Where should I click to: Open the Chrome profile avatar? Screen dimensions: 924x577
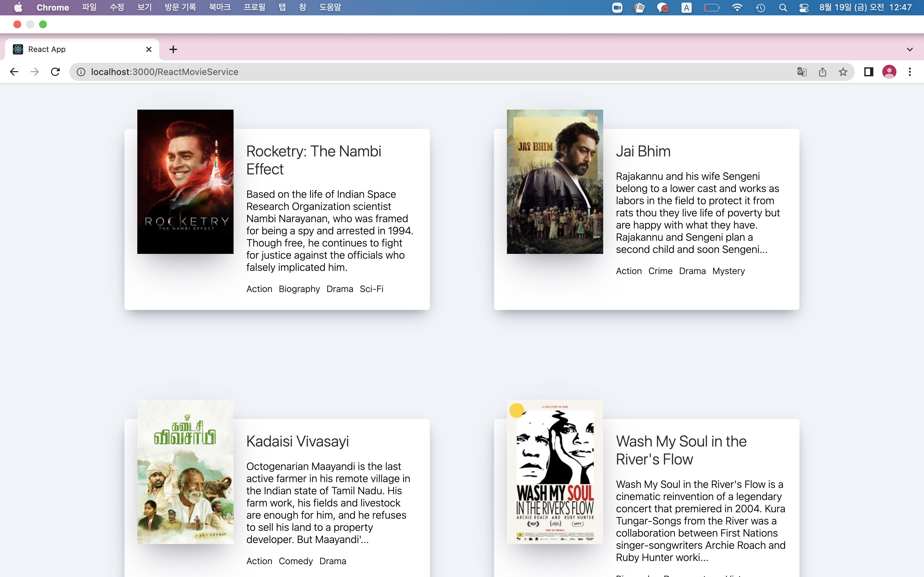click(889, 72)
